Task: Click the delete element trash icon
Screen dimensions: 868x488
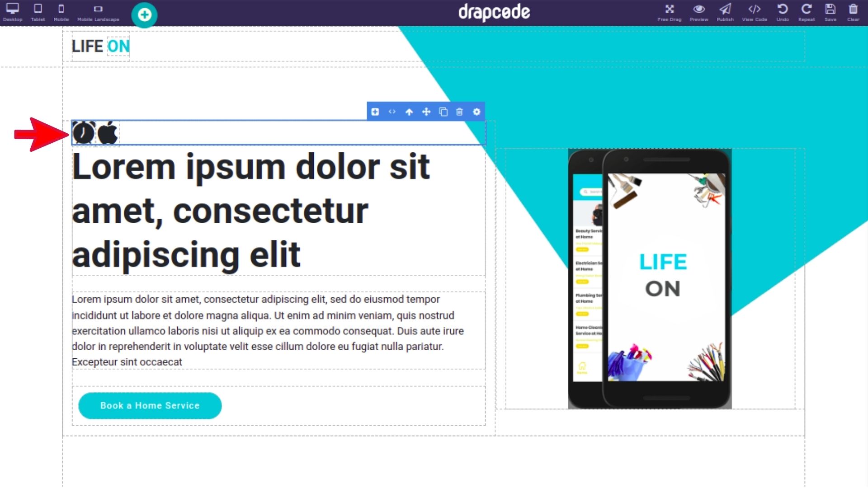Action: (460, 112)
